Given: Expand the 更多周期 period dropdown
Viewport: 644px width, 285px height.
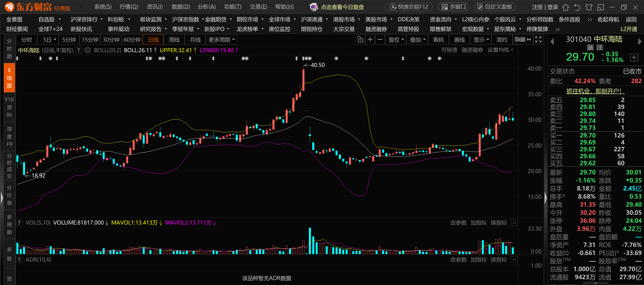Looking at the screenshot, I should point(221,40).
